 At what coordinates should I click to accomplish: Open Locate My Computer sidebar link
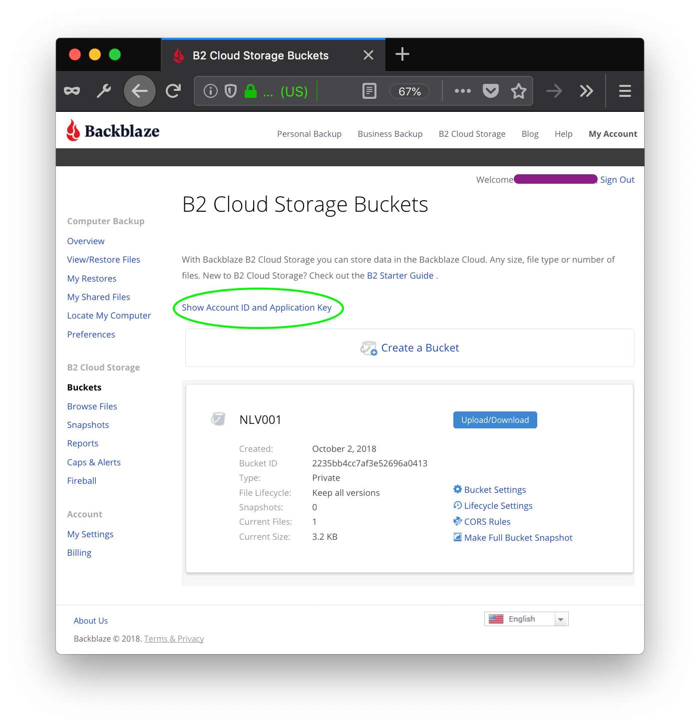(109, 316)
